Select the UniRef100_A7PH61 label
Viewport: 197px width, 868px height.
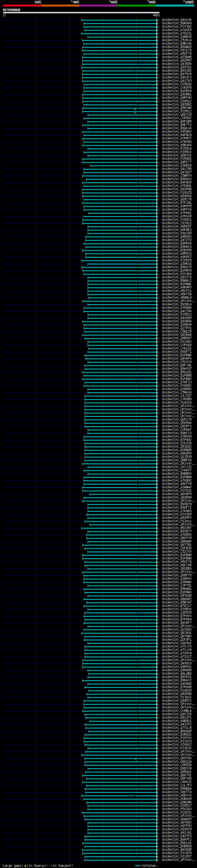(177, 213)
